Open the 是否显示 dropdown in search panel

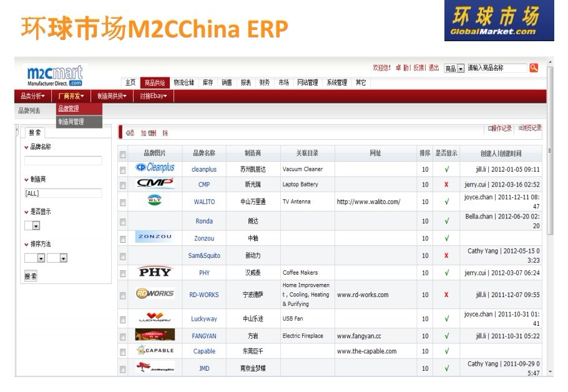tap(32, 226)
